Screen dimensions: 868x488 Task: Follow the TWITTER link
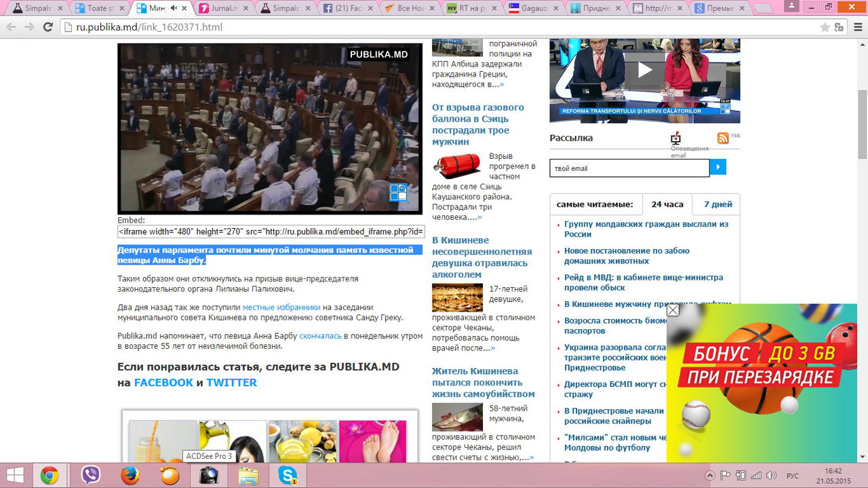tap(231, 383)
